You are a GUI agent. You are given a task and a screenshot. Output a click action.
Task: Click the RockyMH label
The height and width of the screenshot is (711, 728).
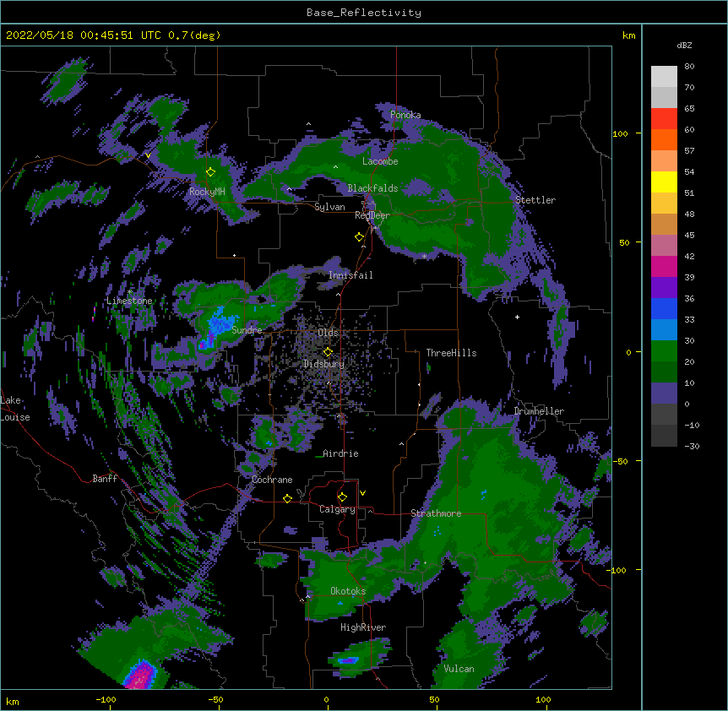click(x=207, y=192)
